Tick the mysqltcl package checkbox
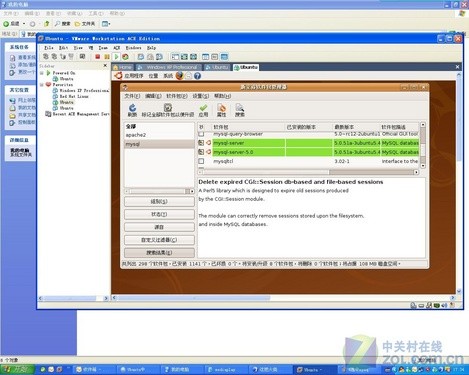This screenshot has height=375, width=469. pyautogui.click(x=201, y=161)
